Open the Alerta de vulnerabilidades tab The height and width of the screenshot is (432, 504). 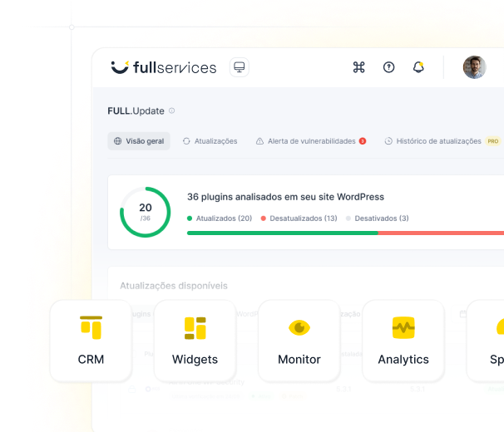coord(310,141)
